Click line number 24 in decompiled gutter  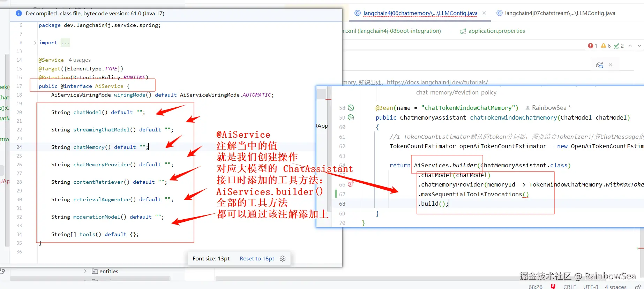click(19, 147)
